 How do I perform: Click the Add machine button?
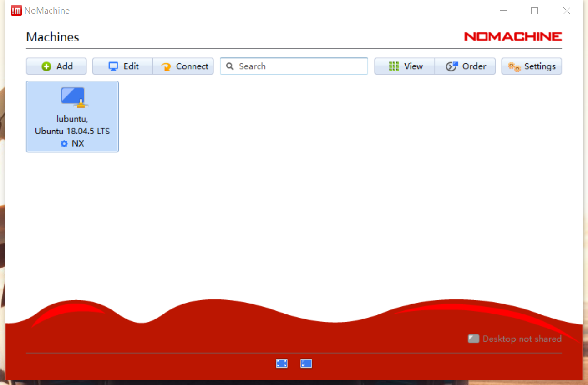coord(56,66)
